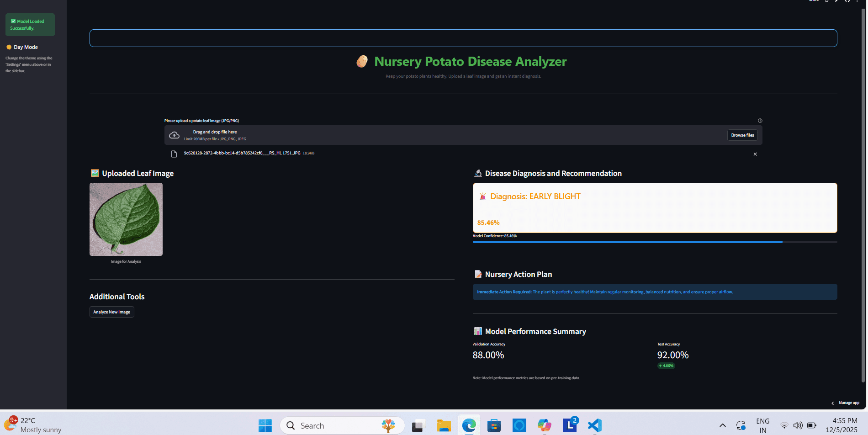Image resolution: width=868 pixels, height=435 pixels.
Task: Click the siren icon next to Diagnosis: EARLY BLIGHT
Action: [x=482, y=196]
